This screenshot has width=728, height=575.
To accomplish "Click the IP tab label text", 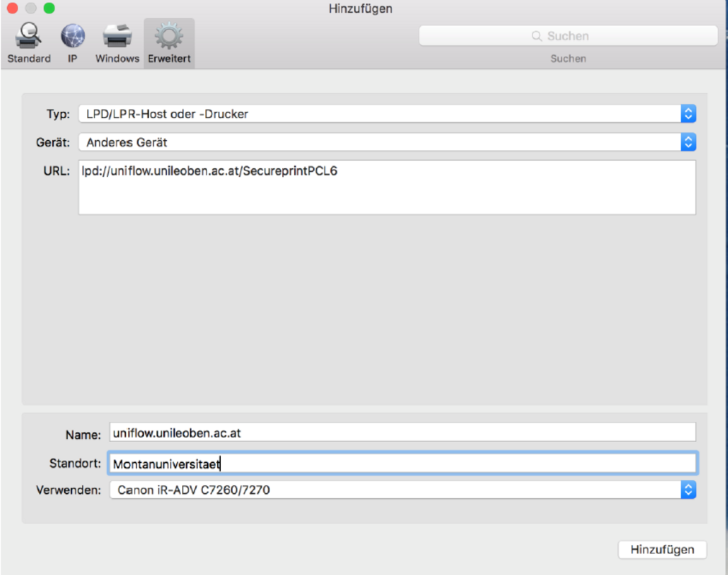I will click(x=73, y=59).
